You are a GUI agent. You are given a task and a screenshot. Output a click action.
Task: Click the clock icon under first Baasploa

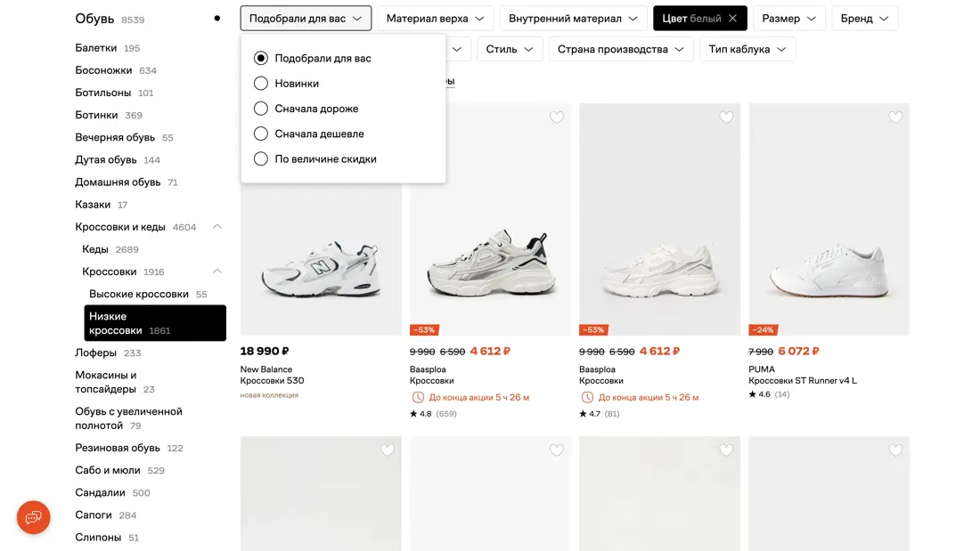pyautogui.click(x=418, y=397)
